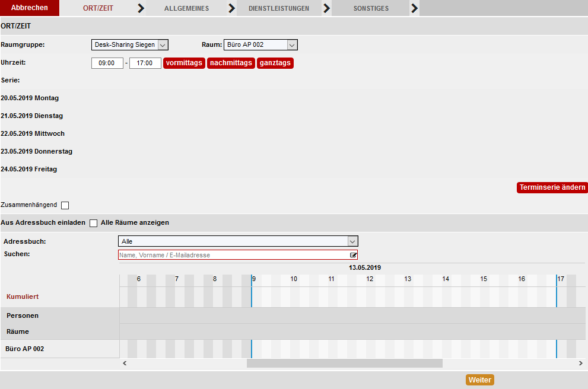Click the Büro AP 002 timeline row label
This screenshot has width=588, height=389.
[x=25, y=349]
